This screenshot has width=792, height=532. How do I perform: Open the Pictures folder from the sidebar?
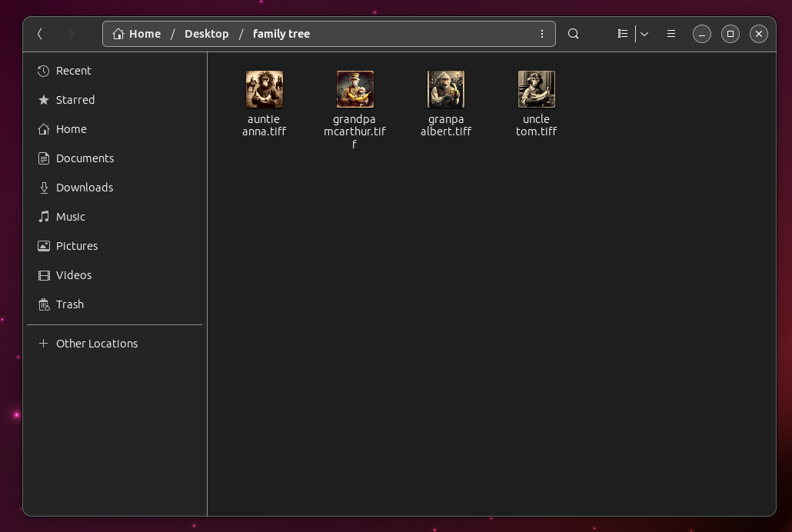click(x=77, y=246)
